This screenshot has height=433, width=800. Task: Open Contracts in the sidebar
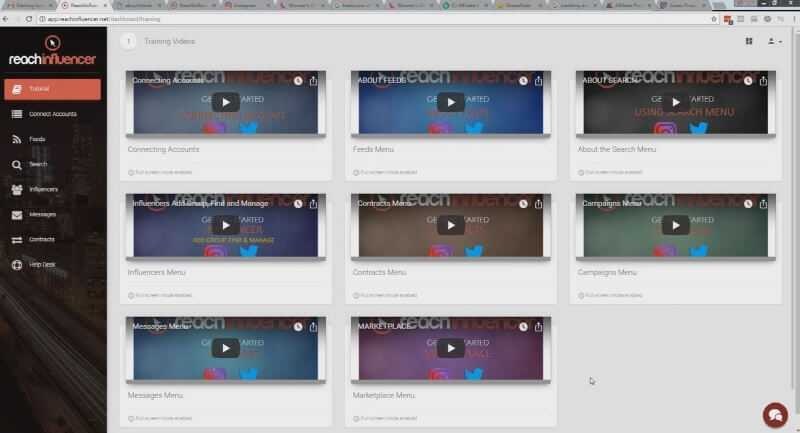[52, 239]
